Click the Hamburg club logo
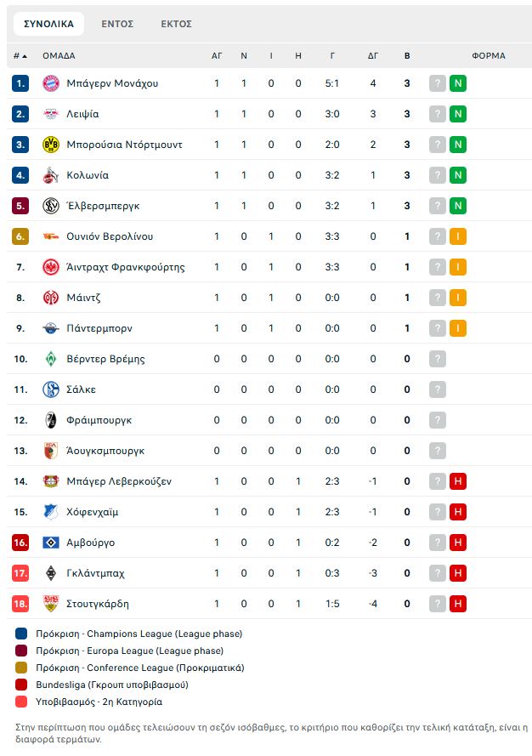The image size is (532, 756). [51, 543]
